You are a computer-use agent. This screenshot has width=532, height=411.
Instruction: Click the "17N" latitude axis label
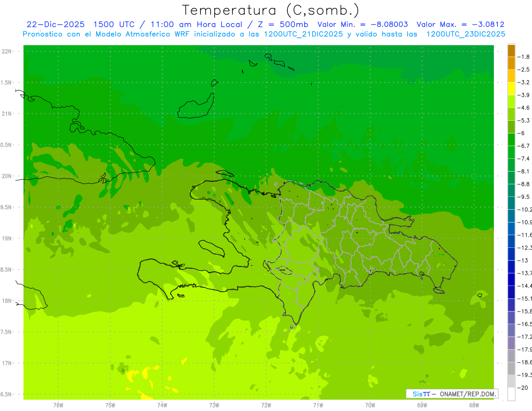8,363
